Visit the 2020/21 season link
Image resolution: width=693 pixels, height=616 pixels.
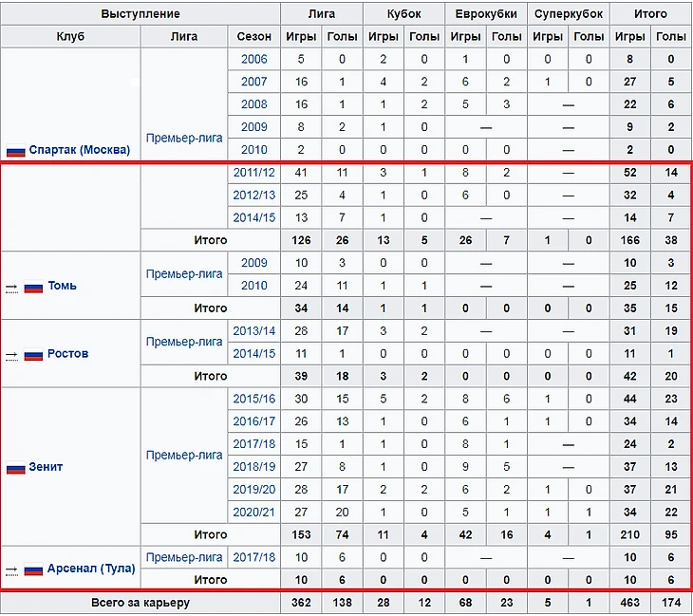click(x=253, y=512)
